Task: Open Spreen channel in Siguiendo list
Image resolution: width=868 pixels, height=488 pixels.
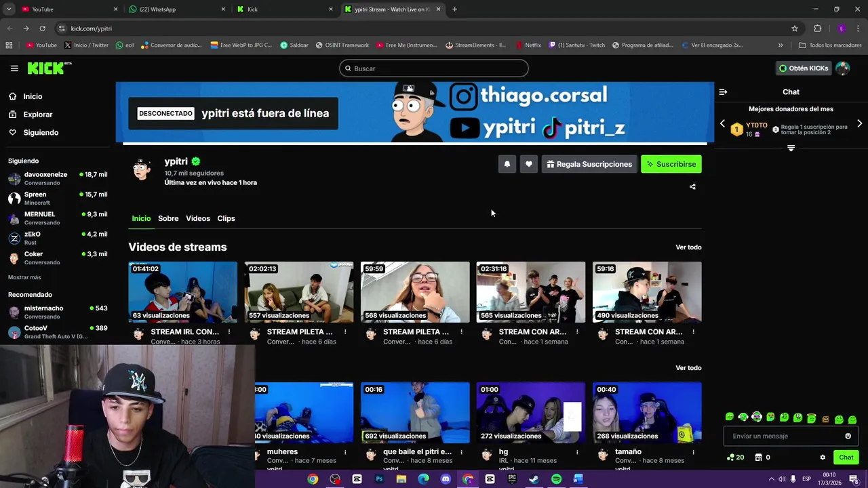Action: 58,198
